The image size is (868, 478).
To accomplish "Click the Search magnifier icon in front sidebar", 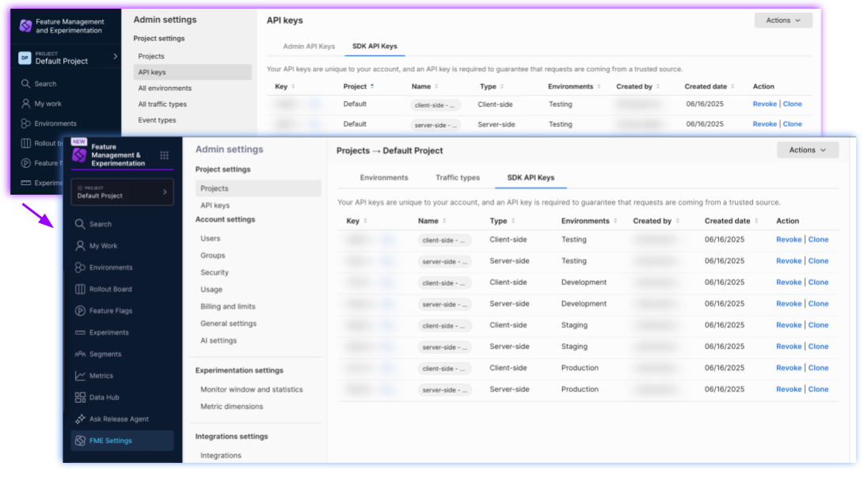I will pos(80,224).
